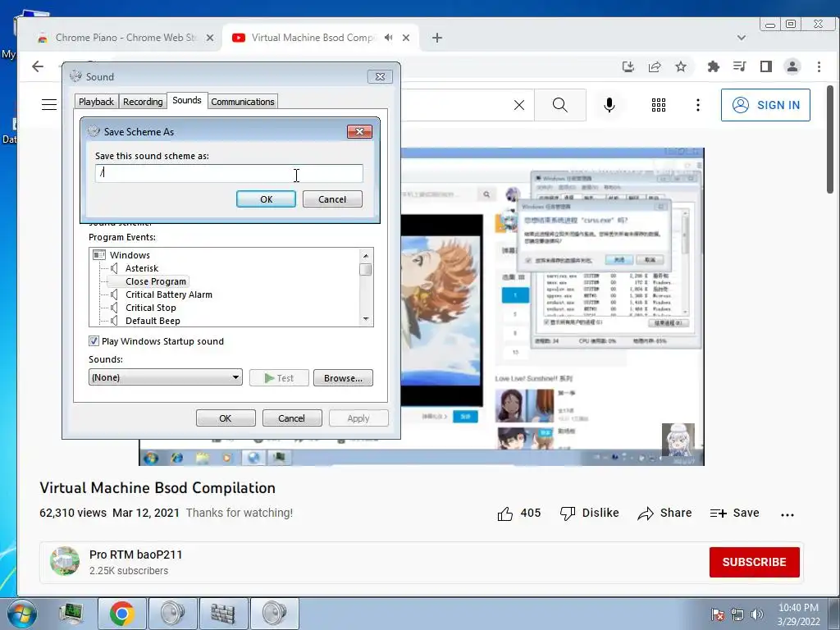
Task: Open YouTube settings three-dot icon
Action: pos(697,105)
